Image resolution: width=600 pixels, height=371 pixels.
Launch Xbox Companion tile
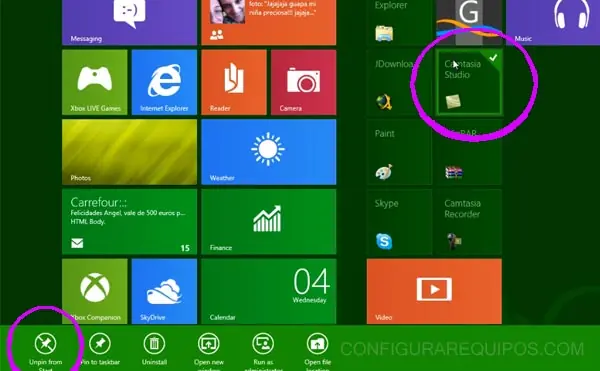point(95,291)
